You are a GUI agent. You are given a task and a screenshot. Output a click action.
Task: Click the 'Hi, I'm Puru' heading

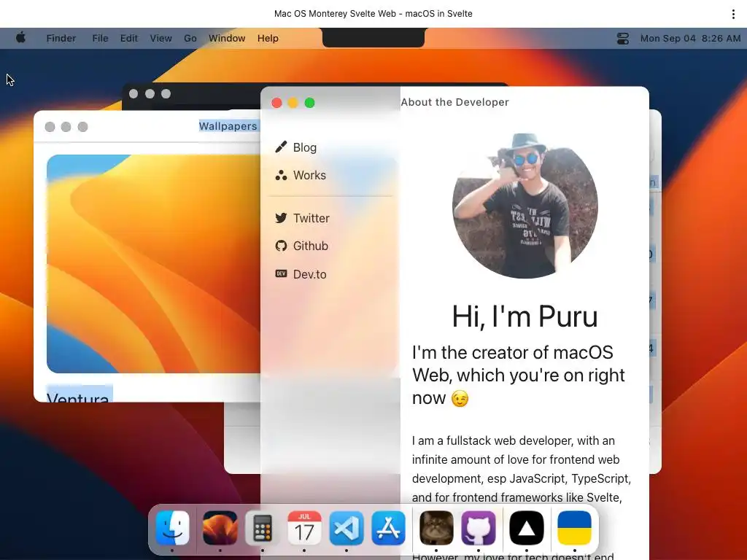pos(525,316)
